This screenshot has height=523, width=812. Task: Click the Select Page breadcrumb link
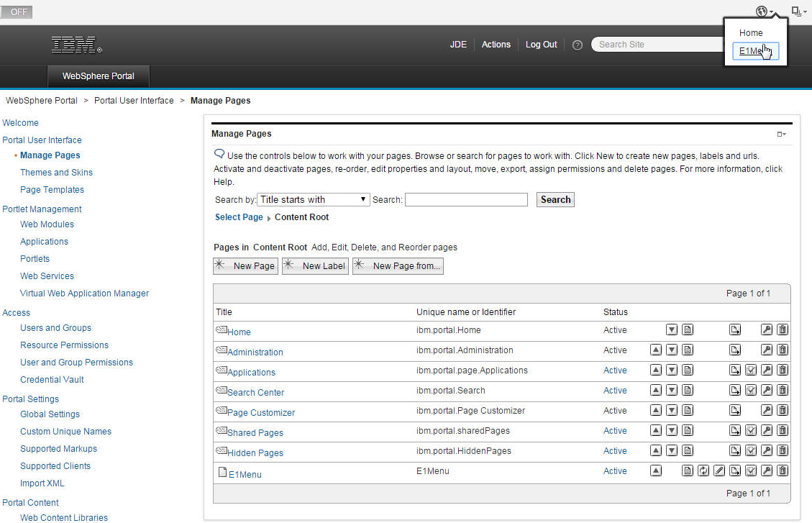click(x=239, y=217)
